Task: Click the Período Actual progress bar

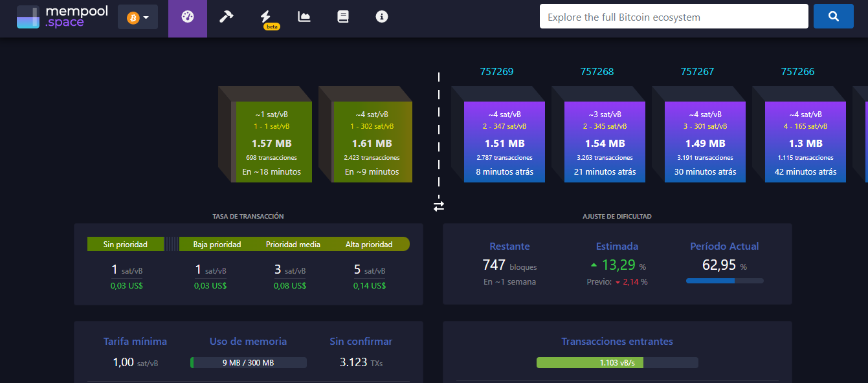Action: (x=724, y=281)
